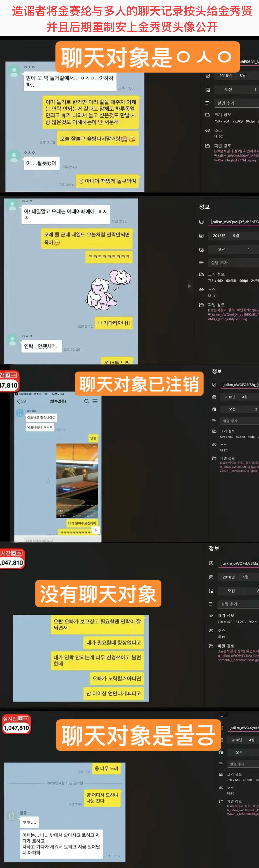259x868 pixels.
Task: Click the folder icon by 파일 경로 in the 733 x 960 panel
Action: [201, 305]
